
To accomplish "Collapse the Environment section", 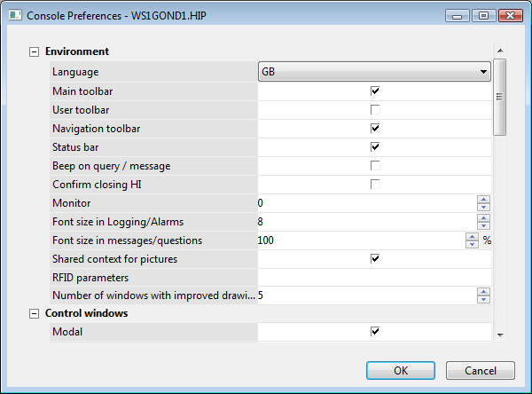I will coord(35,52).
